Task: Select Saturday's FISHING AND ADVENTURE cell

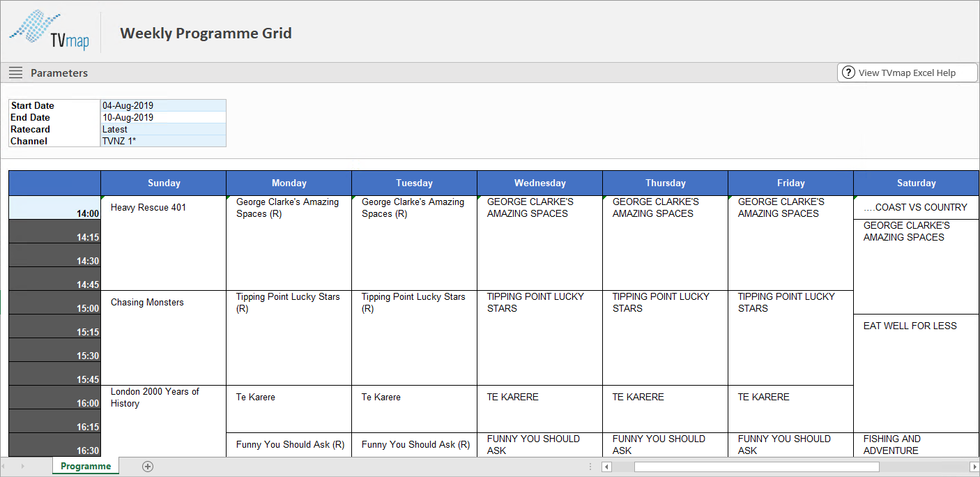Action: click(917, 445)
